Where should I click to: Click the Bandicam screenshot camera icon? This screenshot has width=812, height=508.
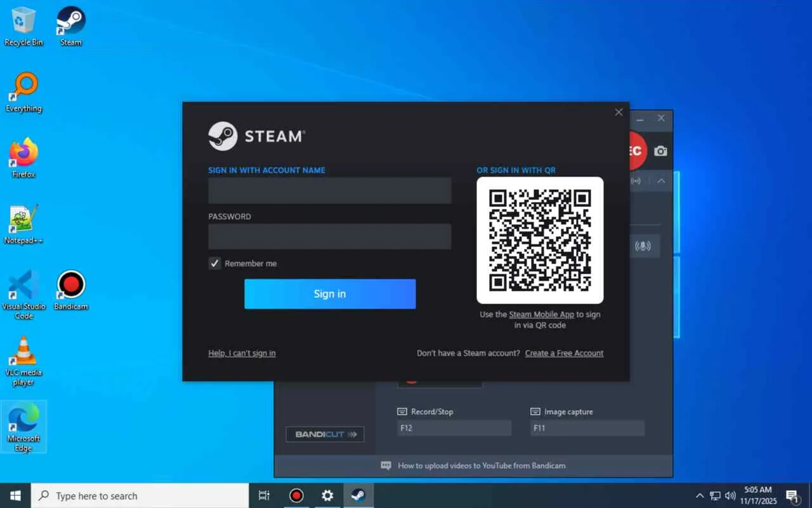(x=661, y=151)
